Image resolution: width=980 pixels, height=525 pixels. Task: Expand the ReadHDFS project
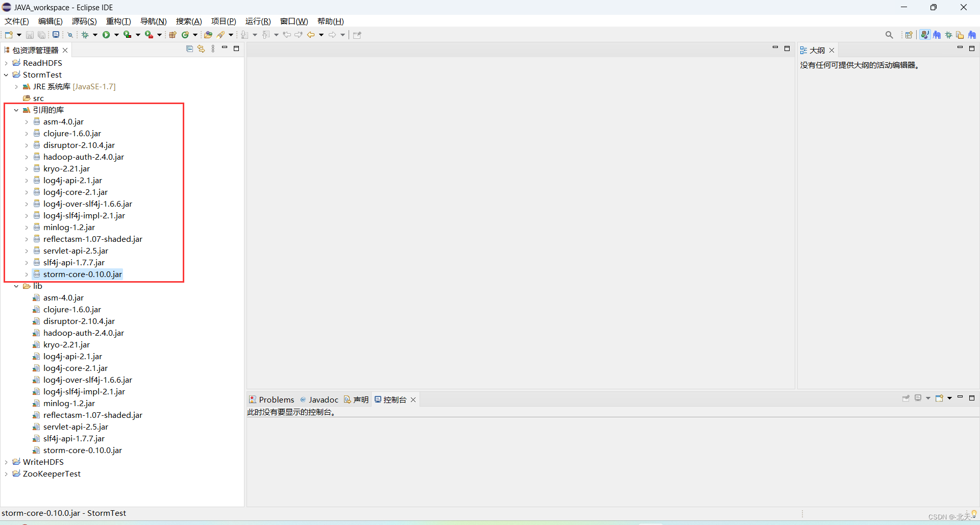[6, 63]
